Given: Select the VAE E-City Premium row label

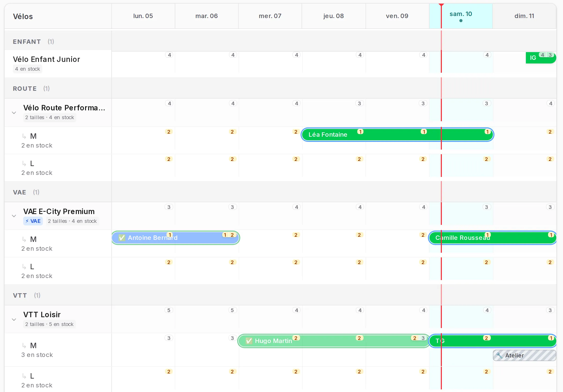Looking at the screenshot, I should point(59,211).
